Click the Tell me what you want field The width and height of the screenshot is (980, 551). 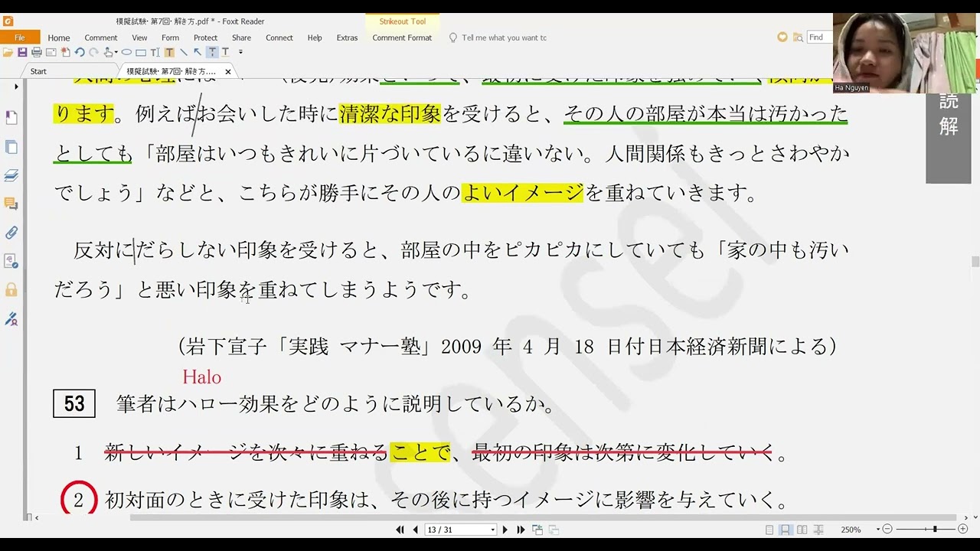coord(504,37)
